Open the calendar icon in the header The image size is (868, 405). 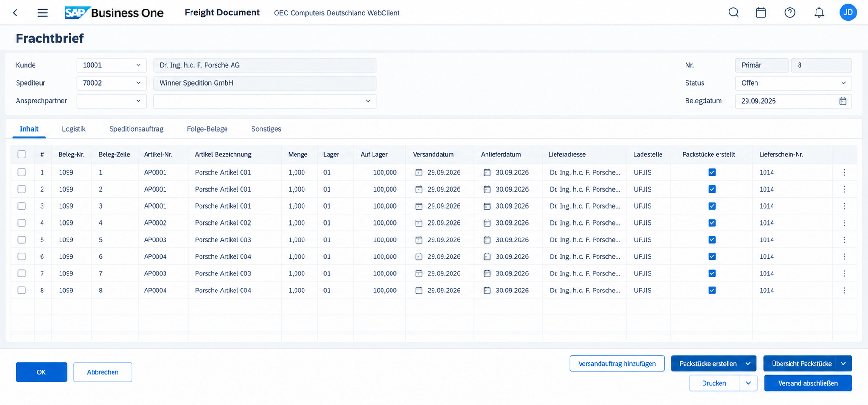(761, 13)
